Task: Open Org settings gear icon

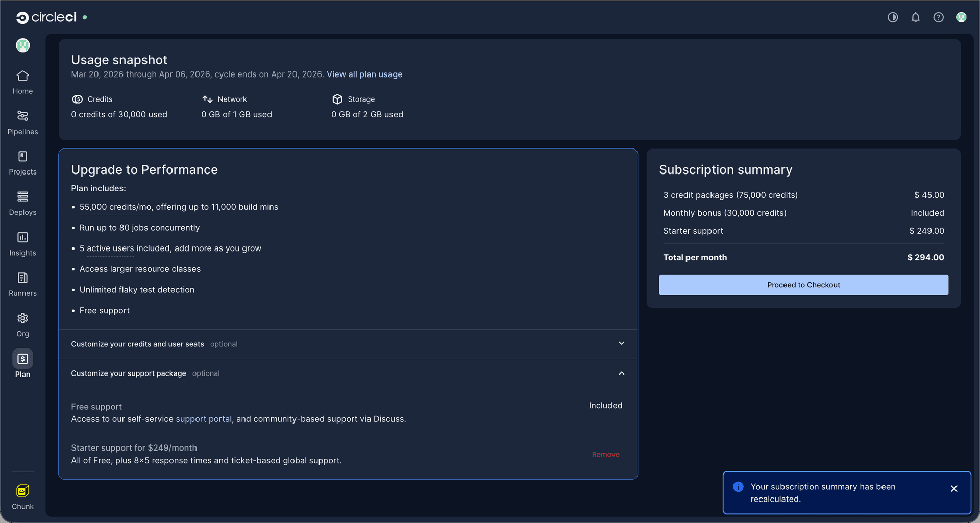Action: (22, 319)
